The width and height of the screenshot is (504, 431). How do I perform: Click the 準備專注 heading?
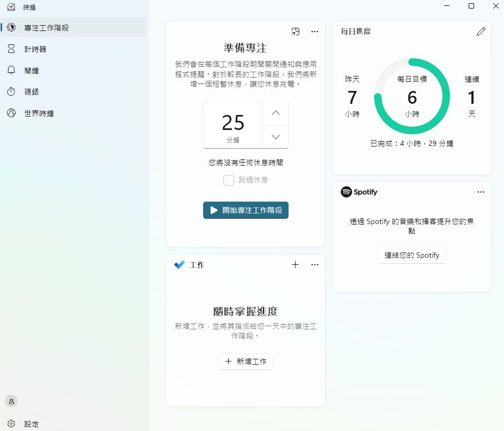(245, 48)
